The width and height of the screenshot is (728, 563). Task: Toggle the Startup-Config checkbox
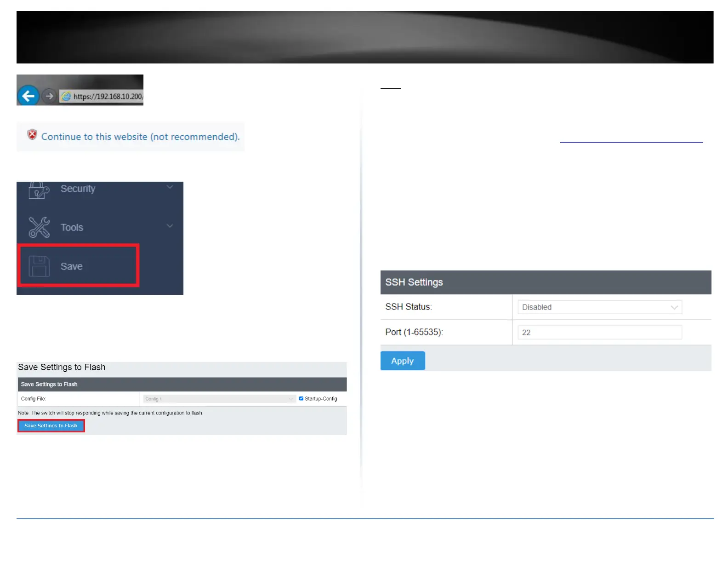point(301,398)
